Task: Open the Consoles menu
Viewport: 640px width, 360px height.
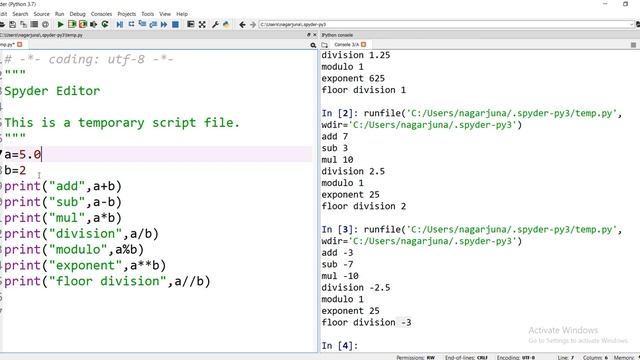Action: pos(101,14)
